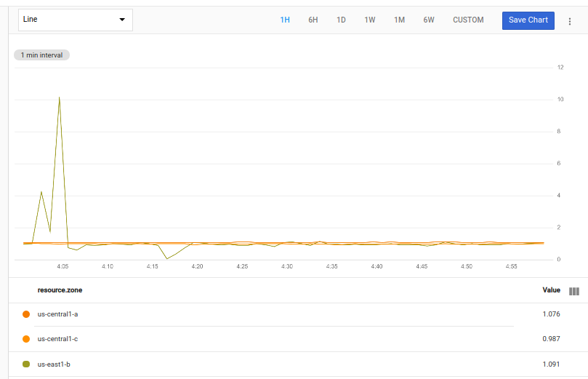Sort by the Value column header
Screen dimensions: 588x379
click(x=551, y=290)
